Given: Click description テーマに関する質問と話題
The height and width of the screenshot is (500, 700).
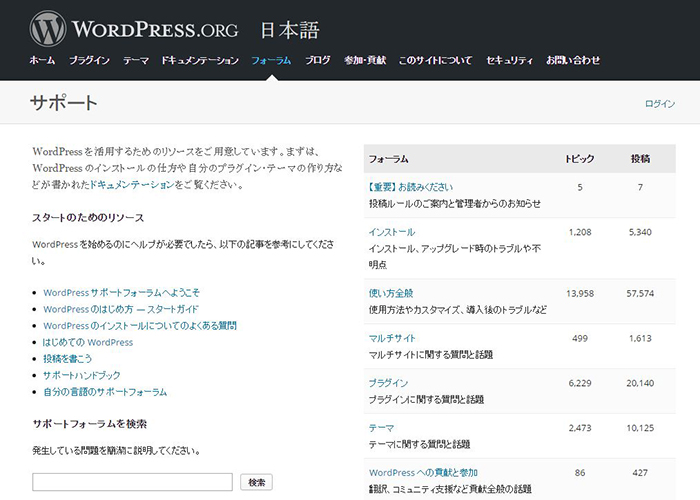Looking at the screenshot, I should (x=420, y=444).
